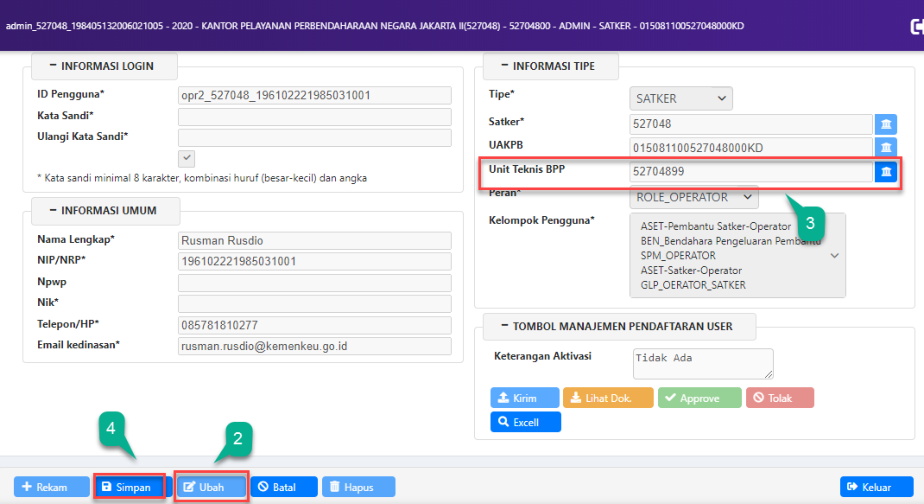Open Lihat Dok. document download button
This screenshot has height=504, width=924.
609,397
